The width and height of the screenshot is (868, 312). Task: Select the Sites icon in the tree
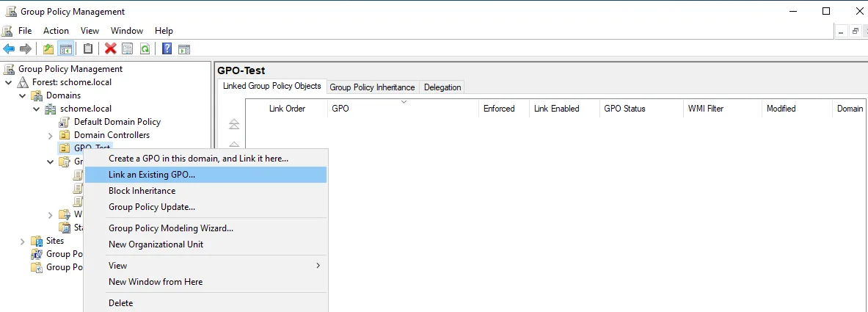[37, 241]
